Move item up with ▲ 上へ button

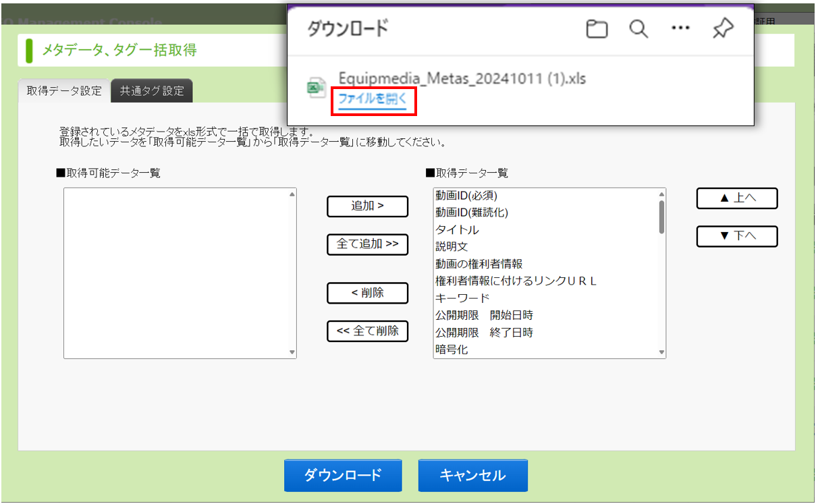737,198
